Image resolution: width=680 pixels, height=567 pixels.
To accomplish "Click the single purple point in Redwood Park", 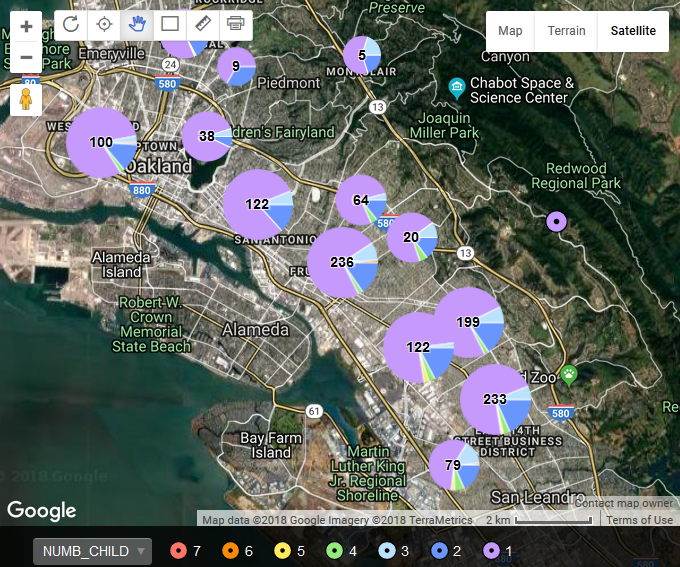I will click(x=556, y=221).
